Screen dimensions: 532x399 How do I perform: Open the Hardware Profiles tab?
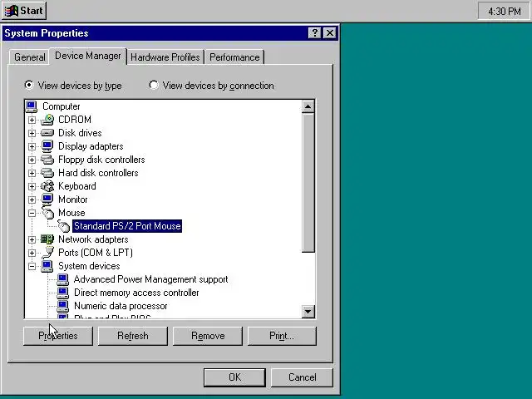(165, 57)
